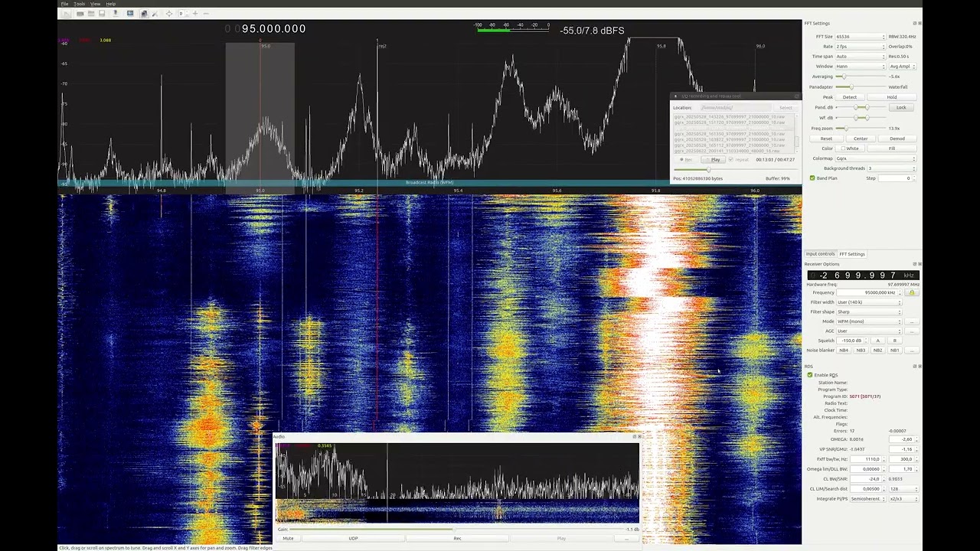Open audio options ellipsis button in Audio panel

[x=626, y=538]
